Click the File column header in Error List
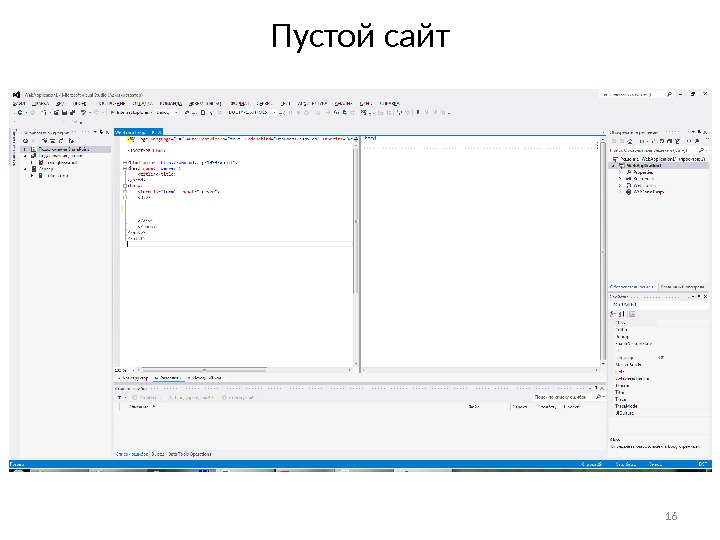 [x=474, y=407]
